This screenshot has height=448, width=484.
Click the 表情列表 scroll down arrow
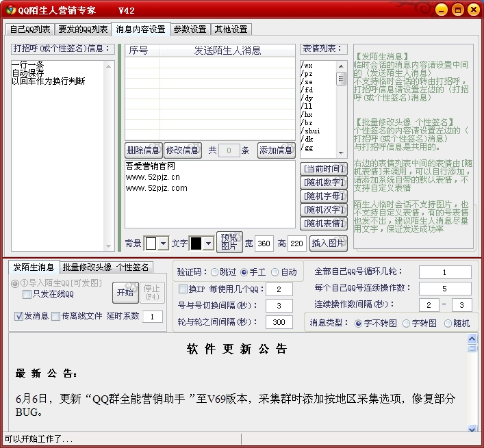point(341,153)
